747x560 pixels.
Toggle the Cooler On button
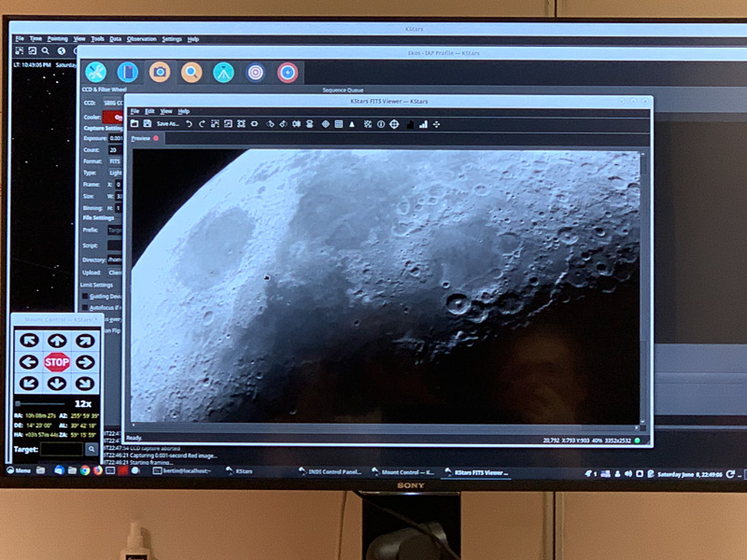113,118
